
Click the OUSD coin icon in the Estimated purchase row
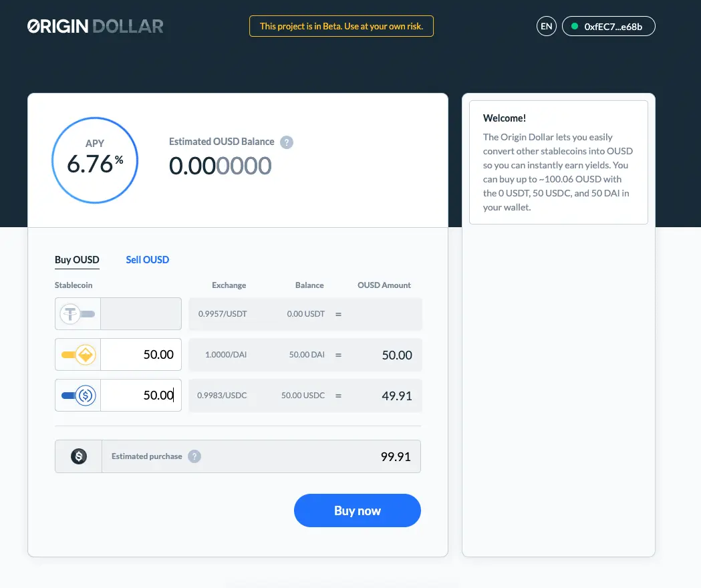click(x=79, y=456)
